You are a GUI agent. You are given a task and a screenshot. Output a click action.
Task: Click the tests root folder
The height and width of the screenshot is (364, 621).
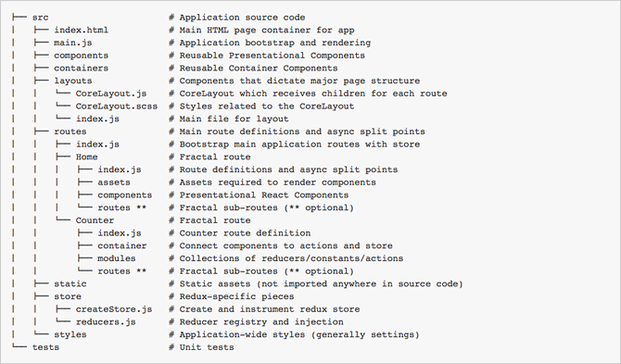click(45, 347)
